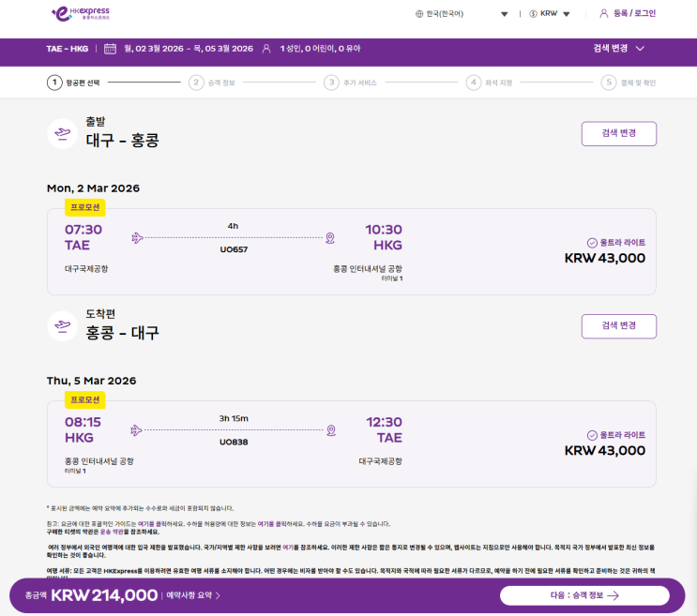Click first 여기를 클릭 fare guide link
The height and width of the screenshot is (616, 697).
tap(152, 524)
